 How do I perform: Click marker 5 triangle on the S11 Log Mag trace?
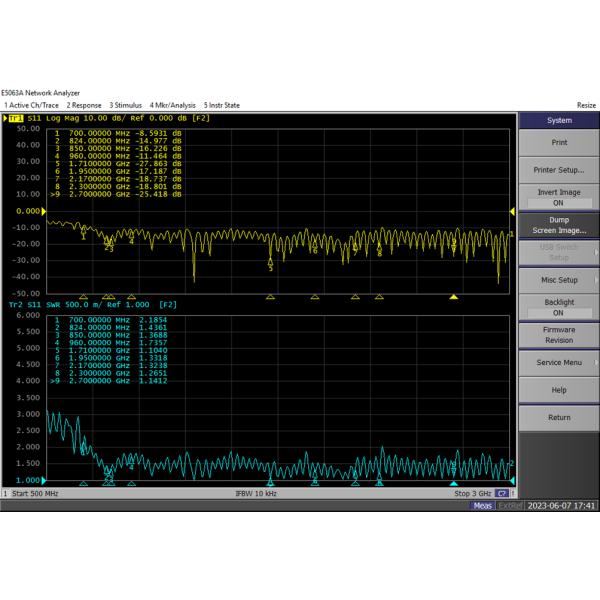click(270, 262)
